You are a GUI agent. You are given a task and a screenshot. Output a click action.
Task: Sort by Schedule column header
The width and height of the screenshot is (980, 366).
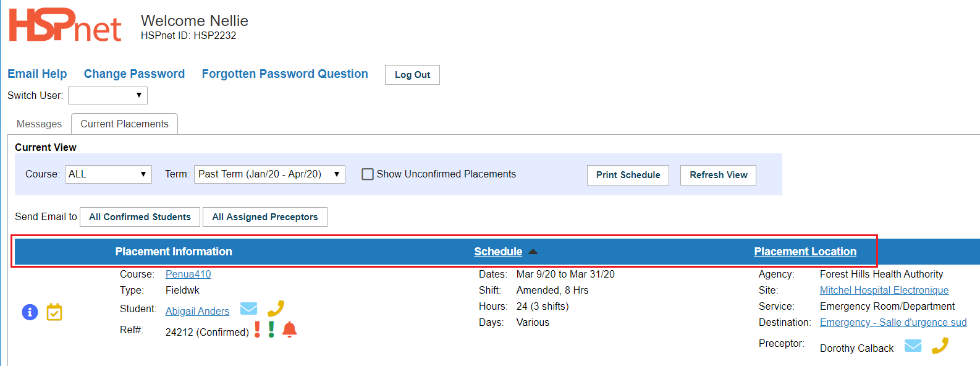tap(498, 252)
